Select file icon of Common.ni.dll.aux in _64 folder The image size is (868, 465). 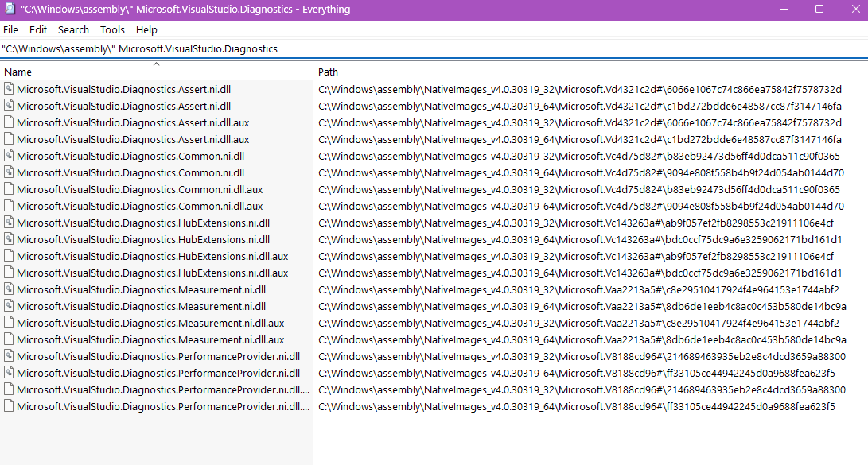pyautogui.click(x=8, y=206)
